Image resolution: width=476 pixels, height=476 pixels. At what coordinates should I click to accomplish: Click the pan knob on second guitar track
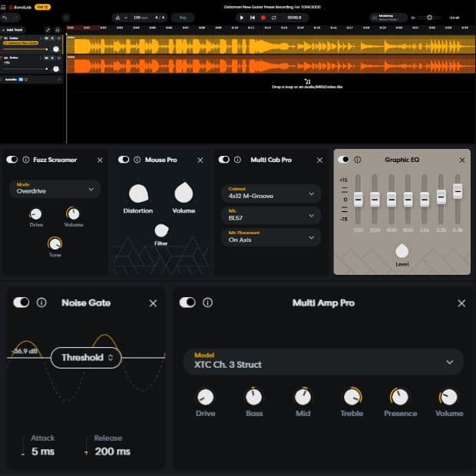point(56,69)
